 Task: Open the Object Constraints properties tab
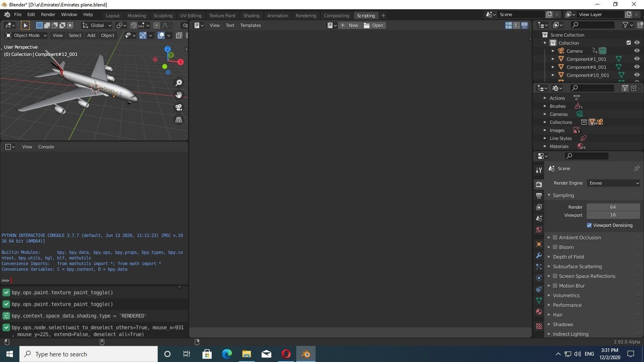[539, 289]
